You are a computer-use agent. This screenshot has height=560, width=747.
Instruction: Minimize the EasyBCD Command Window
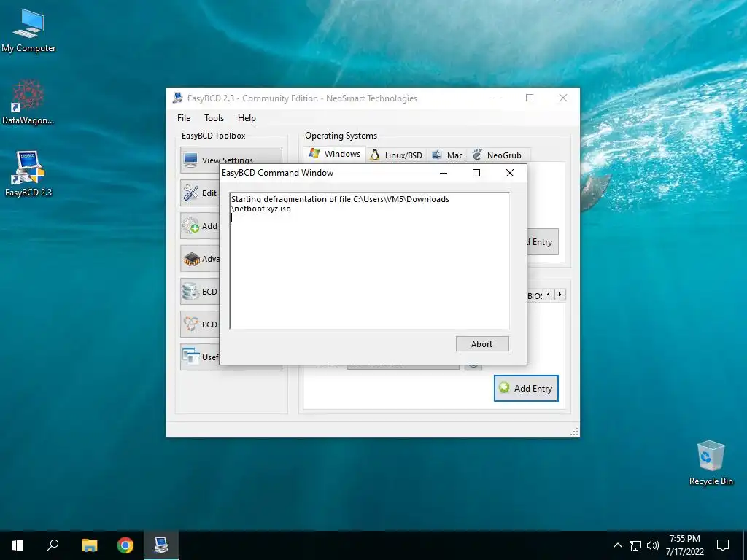[x=444, y=173]
